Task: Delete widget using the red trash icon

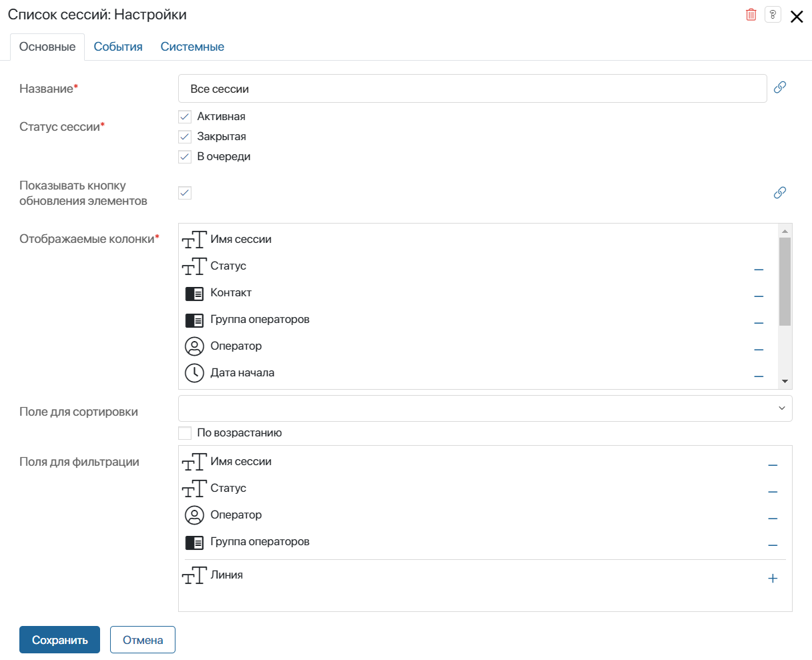Action: [751, 15]
